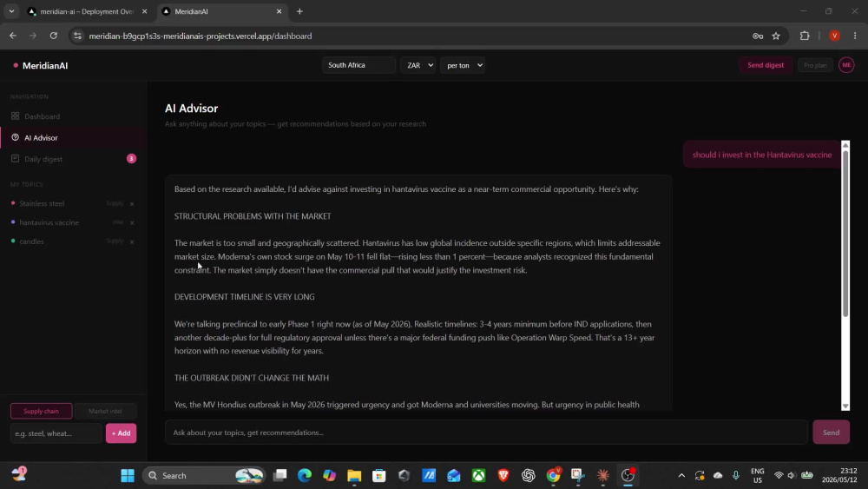Open the tab search dropdown arrow
This screenshot has width=868, height=489.
click(x=11, y=11)
